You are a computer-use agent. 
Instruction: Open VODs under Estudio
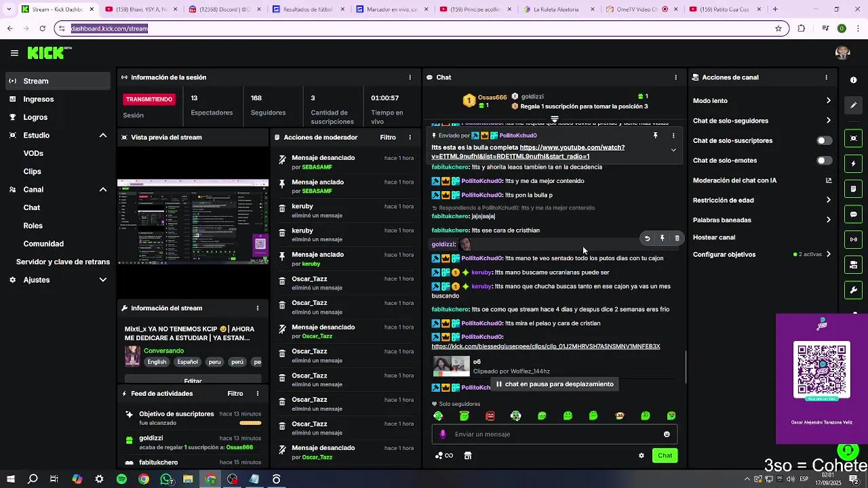(33, 153)
